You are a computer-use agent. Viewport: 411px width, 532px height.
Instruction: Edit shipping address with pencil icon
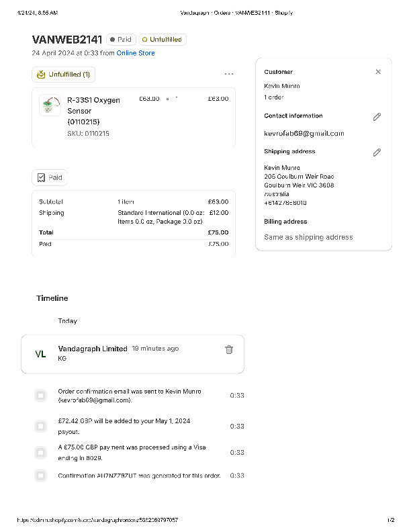[x=377, y=152]
